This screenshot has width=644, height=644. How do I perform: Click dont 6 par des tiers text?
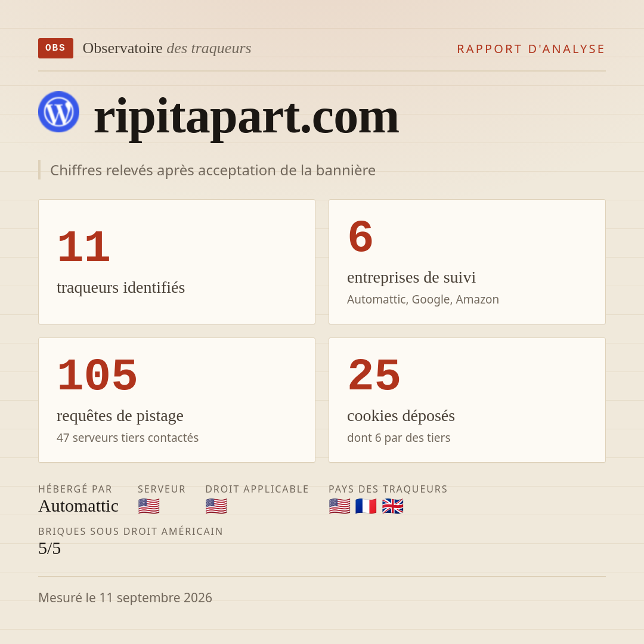point(399,438)
